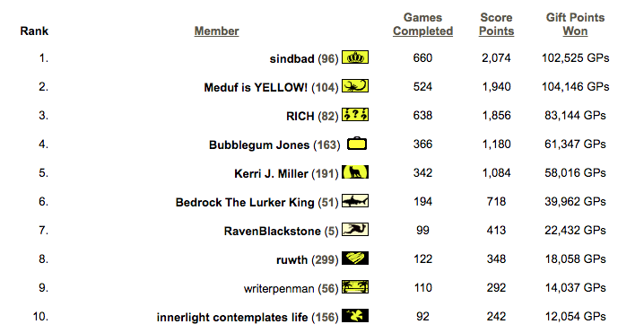644x333 pixels.
Task: Click sindbad's yellow crown badge icon
Action: tap(355, 57)
